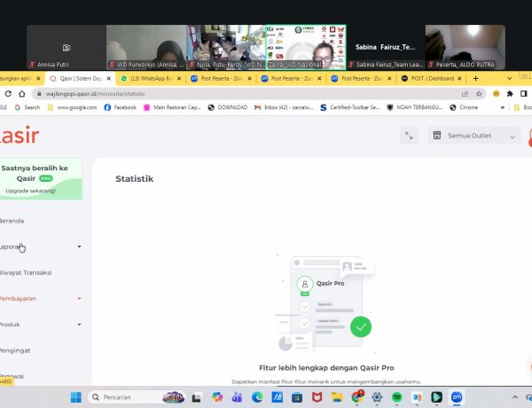Open a new browser tab
532x408 pixels.
pyautogui.click(x=475, y=78)
